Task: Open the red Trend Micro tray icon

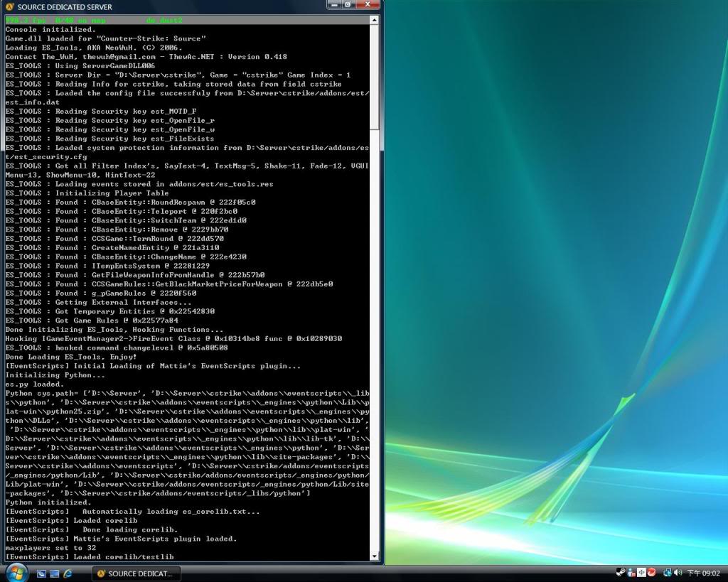Action: pyautogui.click(x=651, y=573)
